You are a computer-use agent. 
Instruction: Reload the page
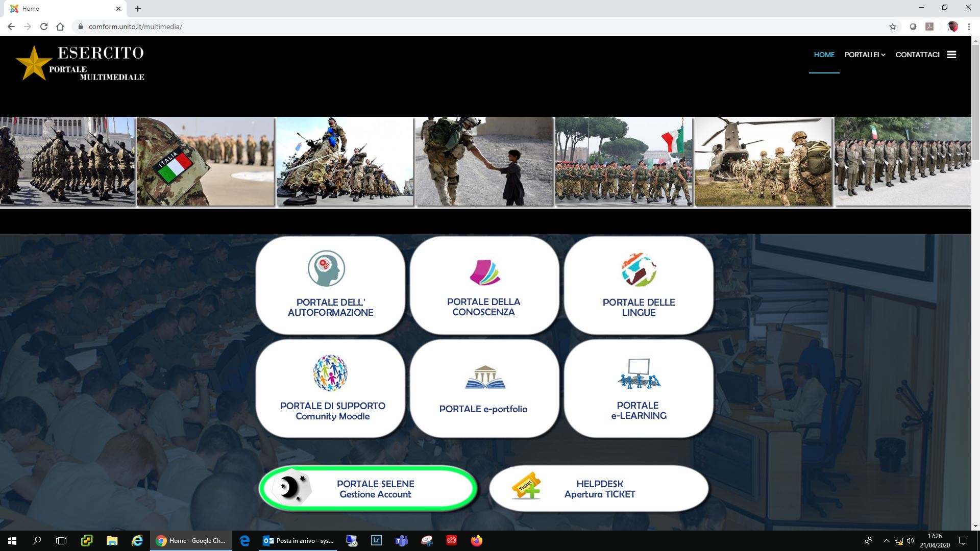point(44,27)
